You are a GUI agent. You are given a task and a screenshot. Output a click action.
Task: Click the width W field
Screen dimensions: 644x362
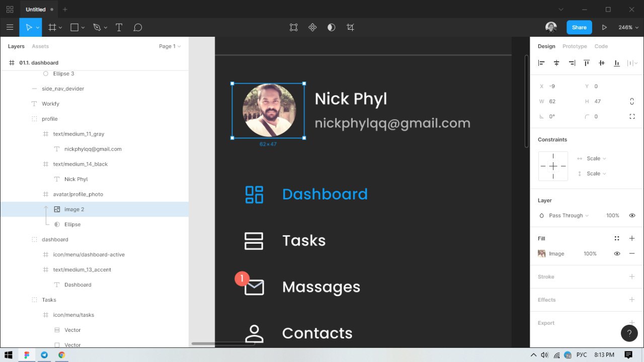click(x=558, y=101)
